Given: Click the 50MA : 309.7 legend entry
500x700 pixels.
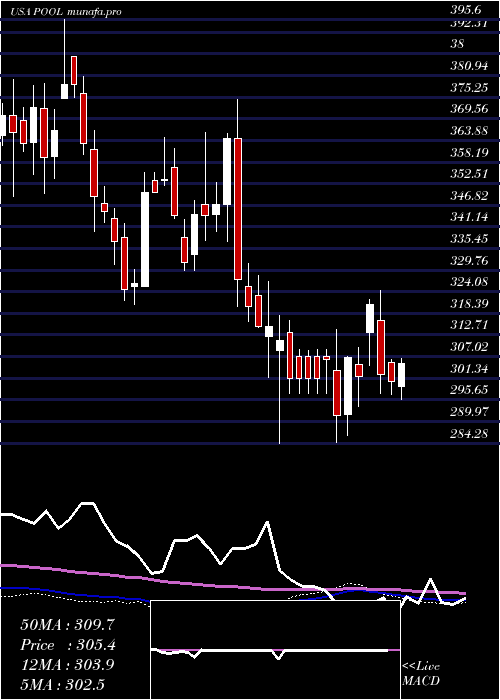Looking at the screenshot, I should pyautogui.click(x=68, y=625).
